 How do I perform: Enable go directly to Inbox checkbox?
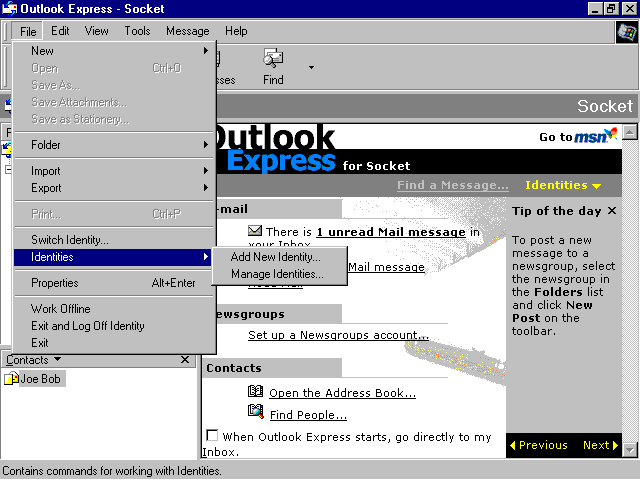point(212,435)
